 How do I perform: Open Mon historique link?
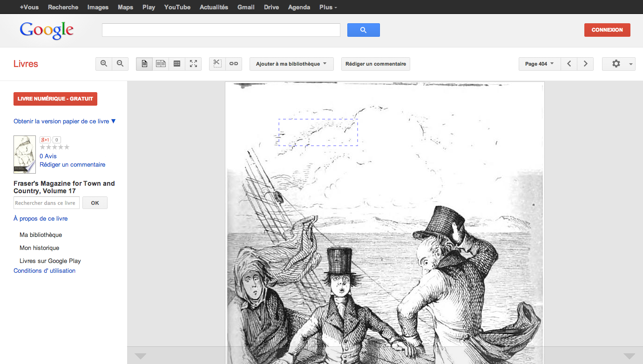tap(40, 248)
